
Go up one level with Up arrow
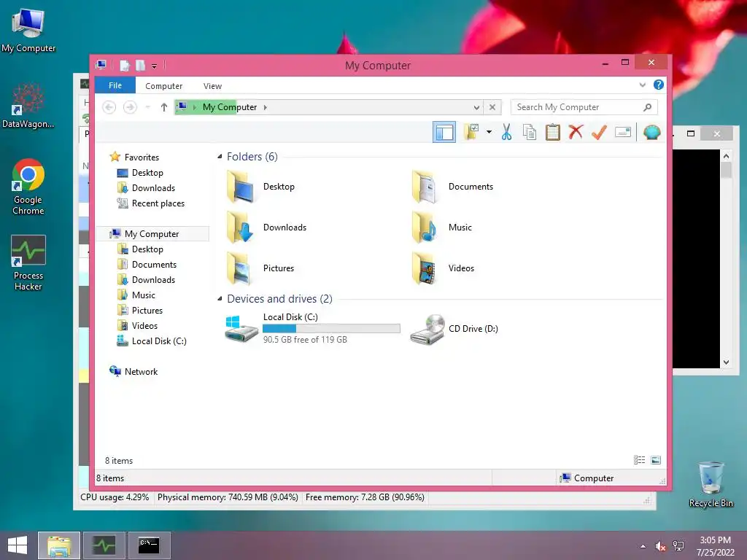164,107
